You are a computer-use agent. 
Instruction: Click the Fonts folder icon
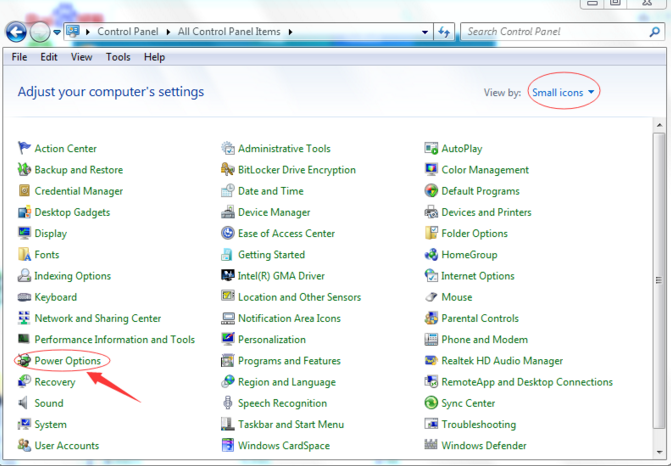(24, 254)
